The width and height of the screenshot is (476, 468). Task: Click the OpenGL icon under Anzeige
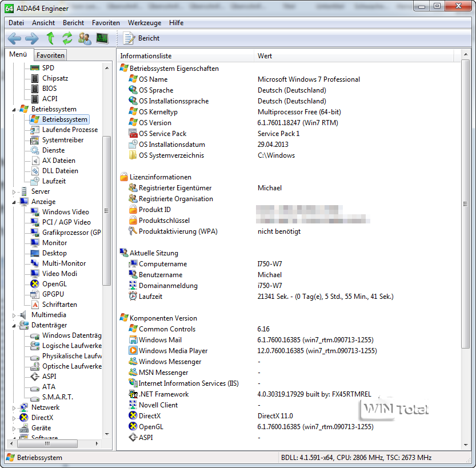pos(35,284)
